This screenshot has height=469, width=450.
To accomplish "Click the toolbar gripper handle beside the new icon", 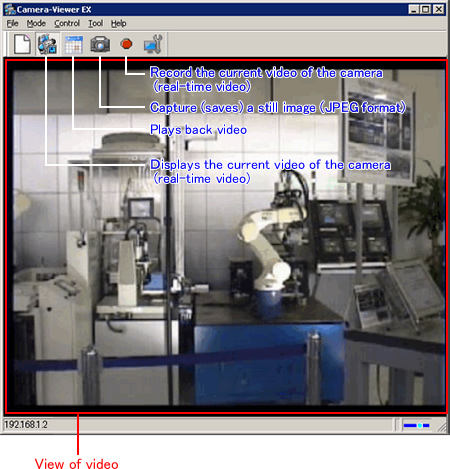I will click(x=7, y=44).
